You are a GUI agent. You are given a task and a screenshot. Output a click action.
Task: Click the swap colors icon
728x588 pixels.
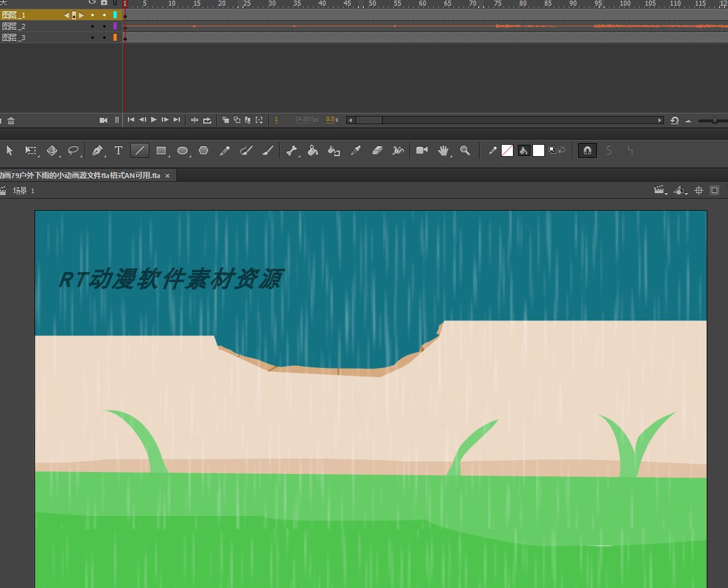tap(562, 150)
